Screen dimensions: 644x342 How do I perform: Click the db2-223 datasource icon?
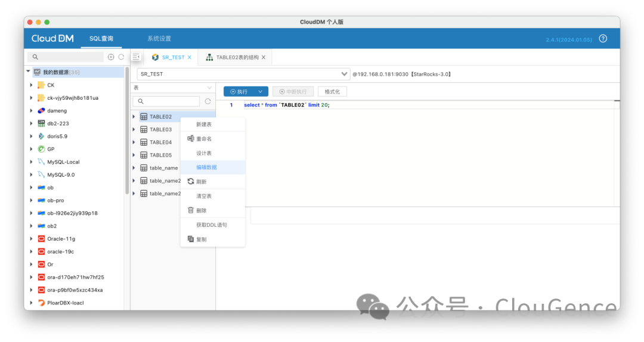pos(41,124)
